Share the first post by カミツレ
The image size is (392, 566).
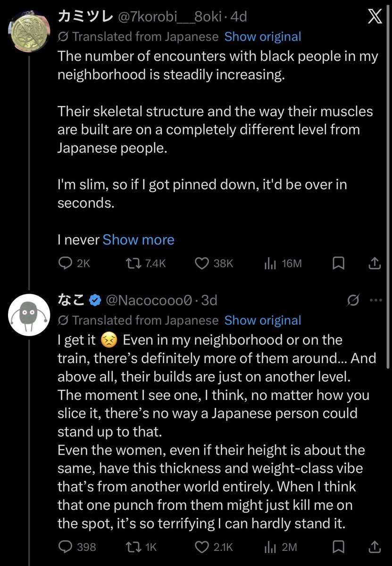tap(375, 263)
